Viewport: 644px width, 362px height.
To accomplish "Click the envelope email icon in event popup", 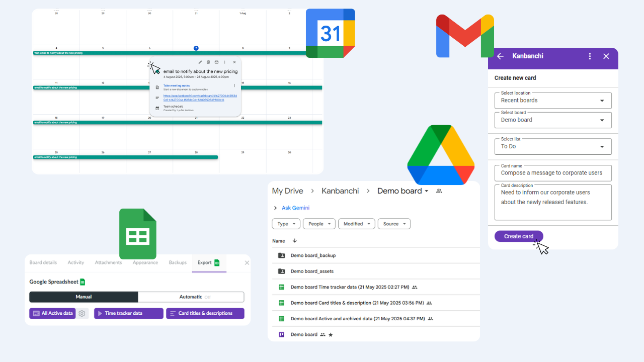I will tap(217, 62).
